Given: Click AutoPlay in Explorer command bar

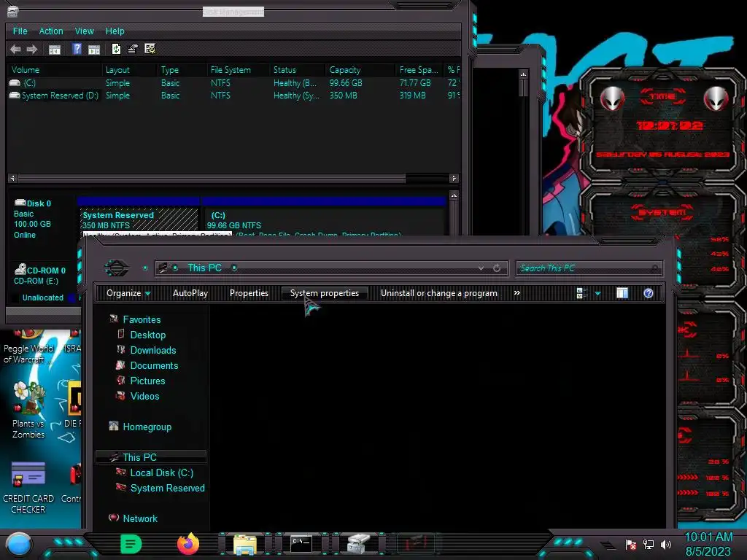Looking at the screenshot, I should click(190, 293).
